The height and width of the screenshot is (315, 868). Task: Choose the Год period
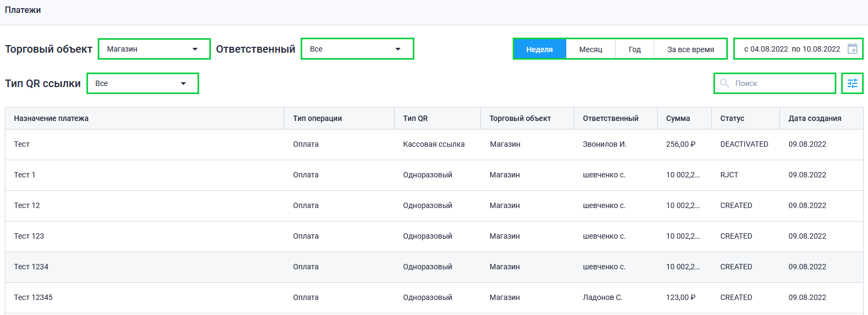coord(634,49)
